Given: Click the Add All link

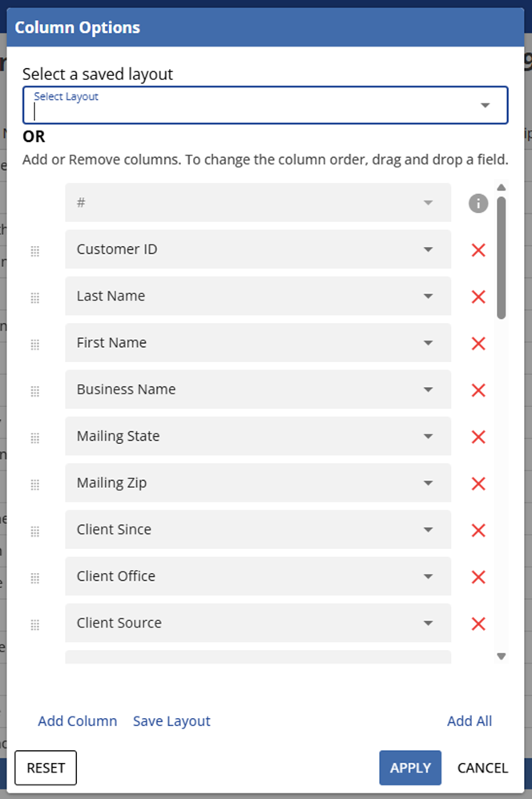Looking at the screenshot, I should (x=470, y=720).
